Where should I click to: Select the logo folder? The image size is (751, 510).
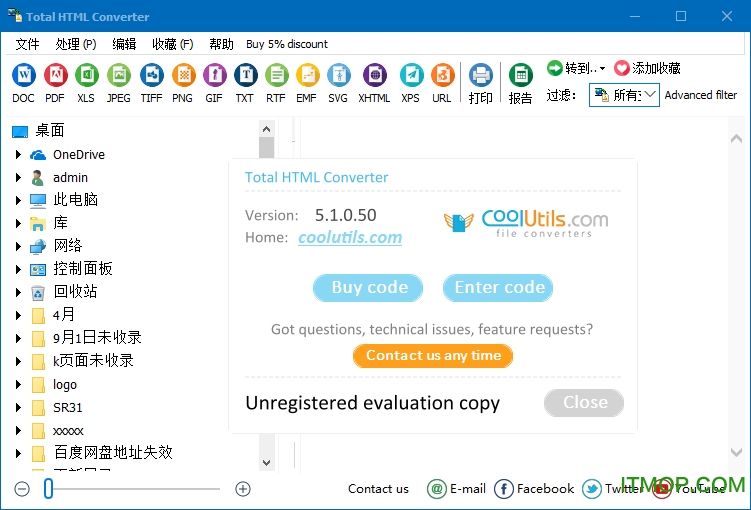click(x=54, y=384)
